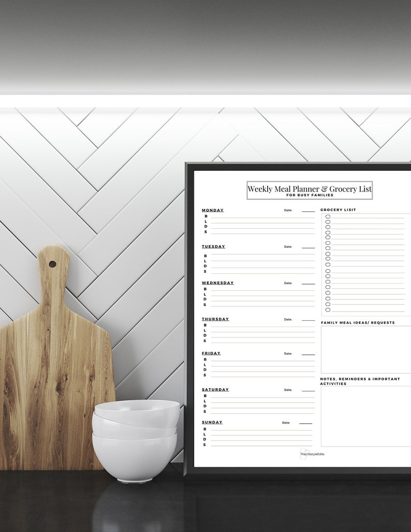Viewport: 411px width, 532px height.
Task: Click the TheLifestyleEdits logo text
Action: [312, 454]
